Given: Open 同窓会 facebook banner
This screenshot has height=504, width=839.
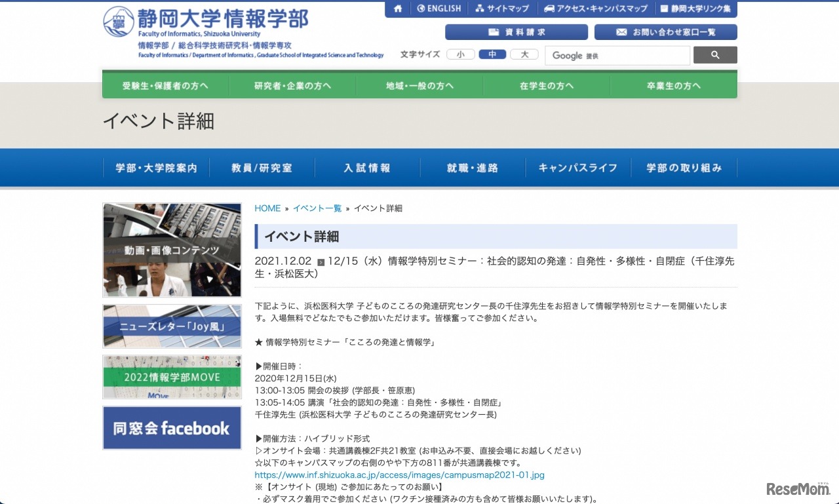Looking at the screenshot, I should [x=172, y=428].
